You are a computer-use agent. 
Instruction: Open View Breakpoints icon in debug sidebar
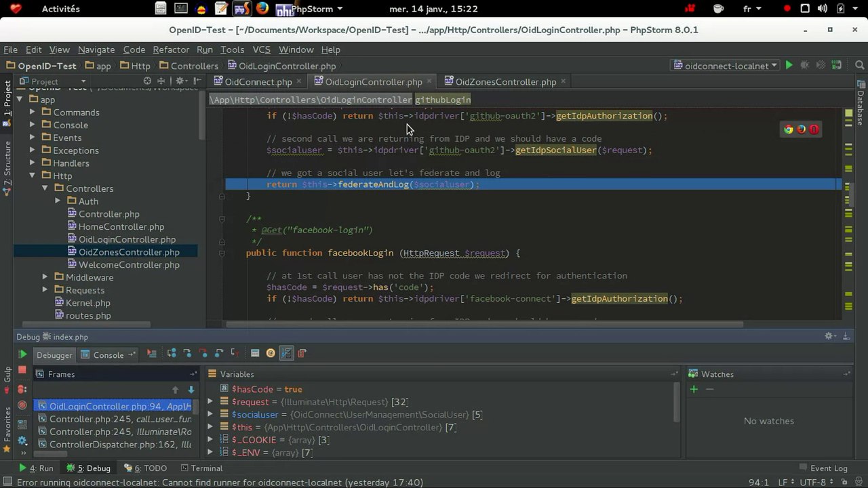[22, 389]
